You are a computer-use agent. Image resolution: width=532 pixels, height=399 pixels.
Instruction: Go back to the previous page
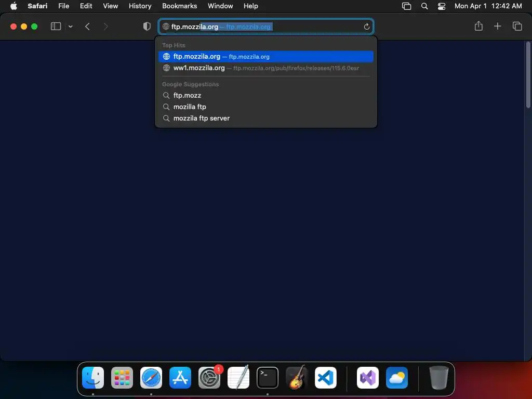[x=87, y=26]
